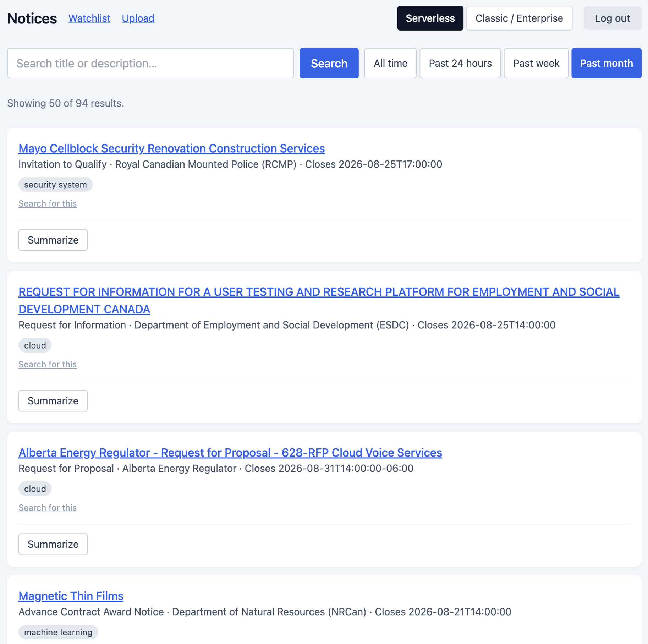648x644 pixels.
Task: Click cloud tag on Alberta Energy Regulator notice
Action: [35, 489]
